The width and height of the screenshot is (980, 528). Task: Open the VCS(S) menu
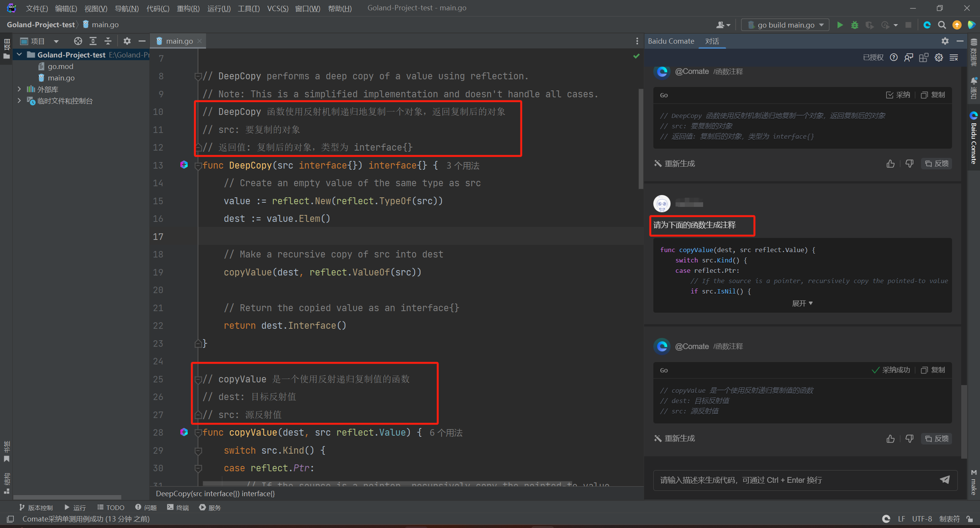click(278, 8)
